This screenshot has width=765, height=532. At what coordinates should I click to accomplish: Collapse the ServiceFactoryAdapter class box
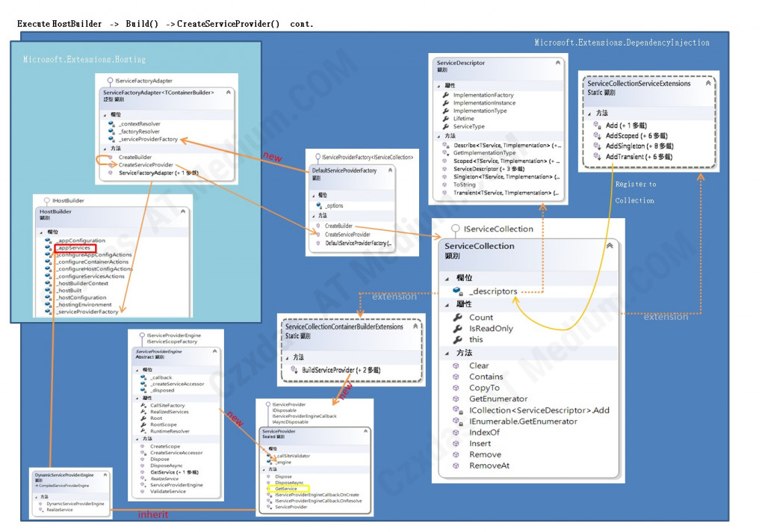click(x=228, y=92)
